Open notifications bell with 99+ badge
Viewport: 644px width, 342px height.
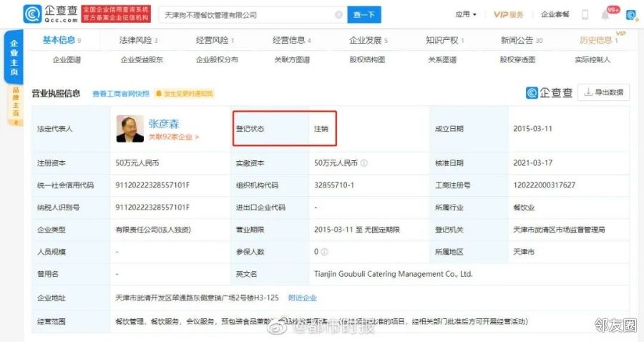pos(607,14)
